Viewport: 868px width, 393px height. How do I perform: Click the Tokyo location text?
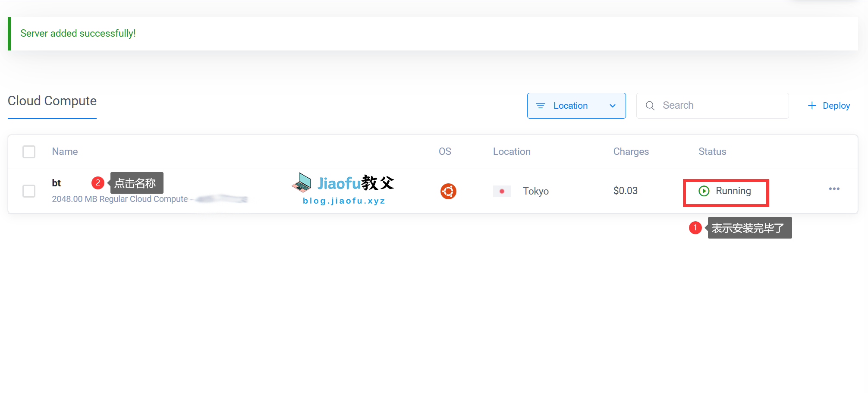(536, 191)
